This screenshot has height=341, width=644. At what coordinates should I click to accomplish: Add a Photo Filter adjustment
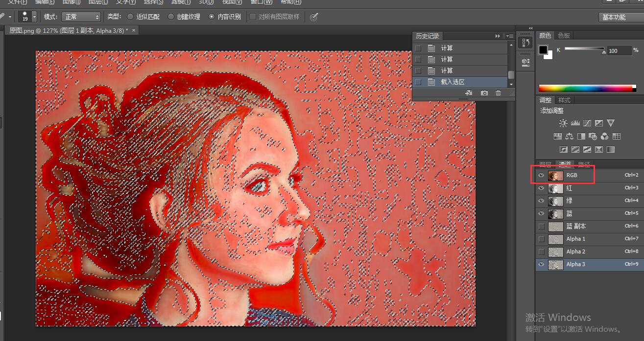click(x=593, y=136)
